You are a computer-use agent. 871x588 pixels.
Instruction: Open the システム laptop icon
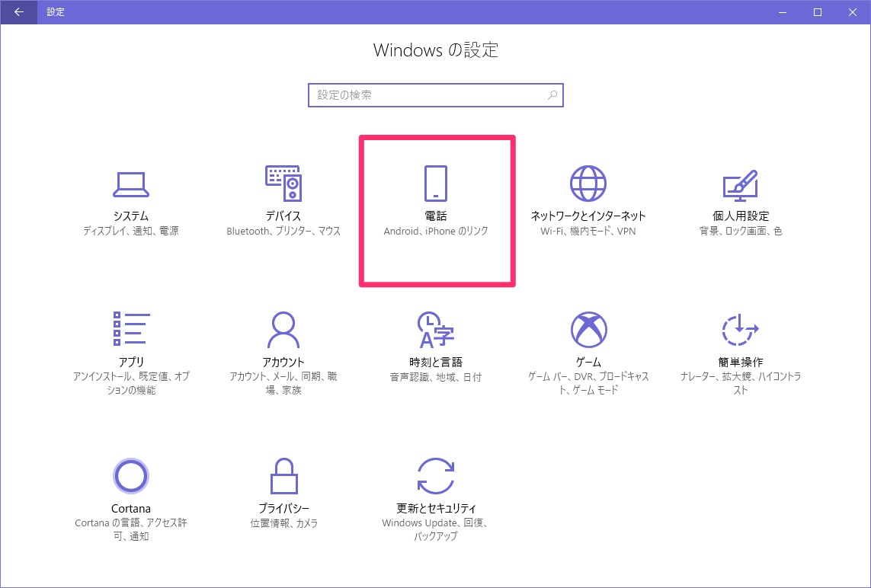[x=130, y=184]
